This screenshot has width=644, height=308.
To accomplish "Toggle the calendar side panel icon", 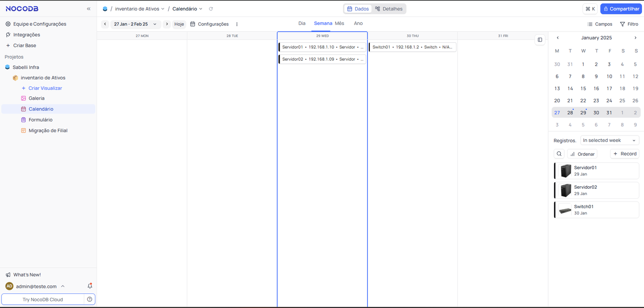I will tap(540, 40).
